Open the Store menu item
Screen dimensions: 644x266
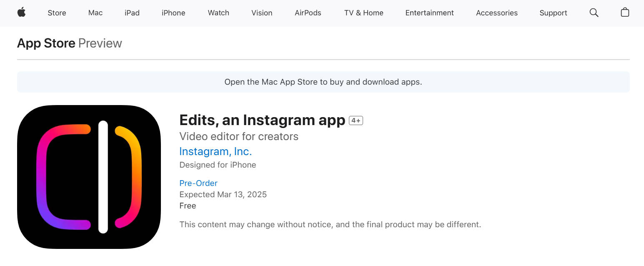point(57,13)
